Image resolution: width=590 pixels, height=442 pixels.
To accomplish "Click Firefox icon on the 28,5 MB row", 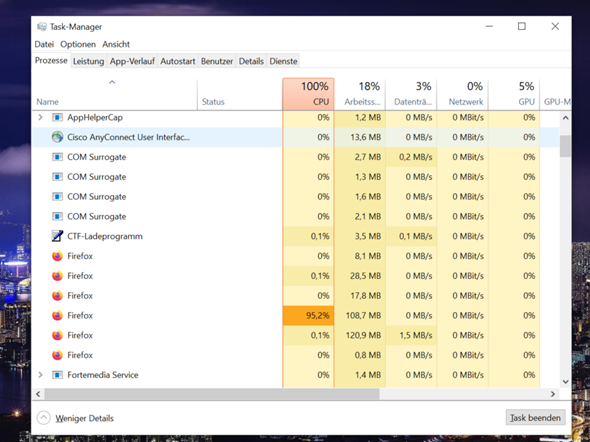I will [x=57, y=276].
